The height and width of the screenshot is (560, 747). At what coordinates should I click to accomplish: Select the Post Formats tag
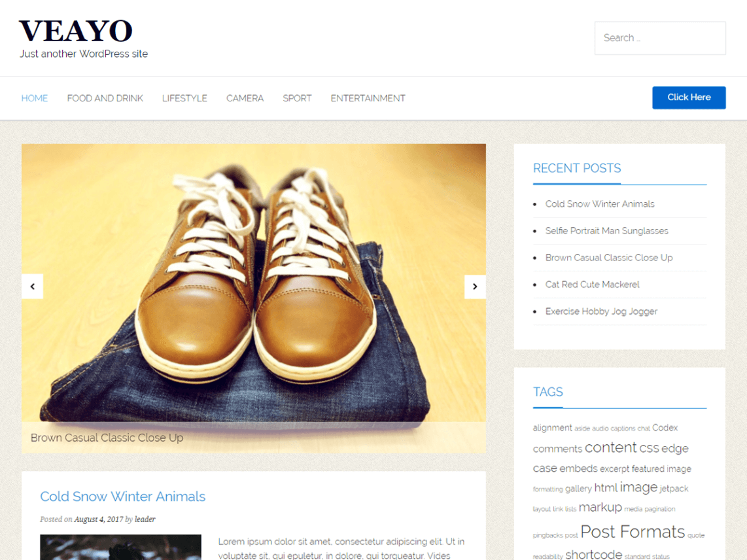[632, 532]
